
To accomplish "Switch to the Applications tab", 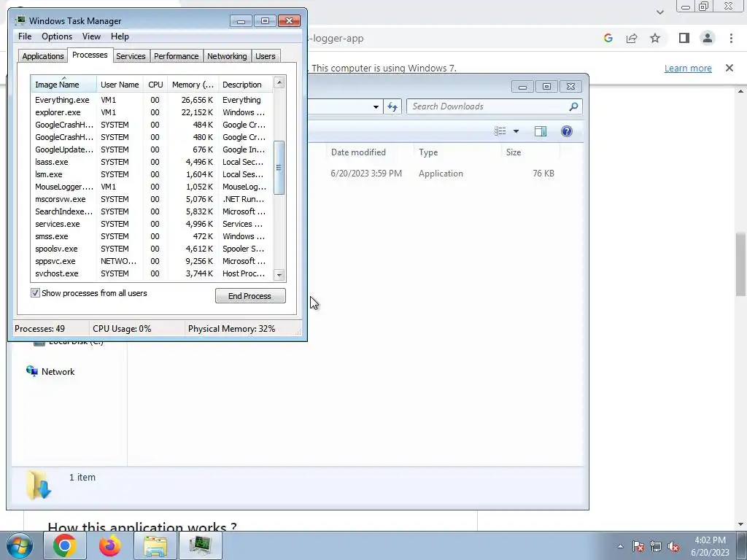I will [x=43, y=56].
